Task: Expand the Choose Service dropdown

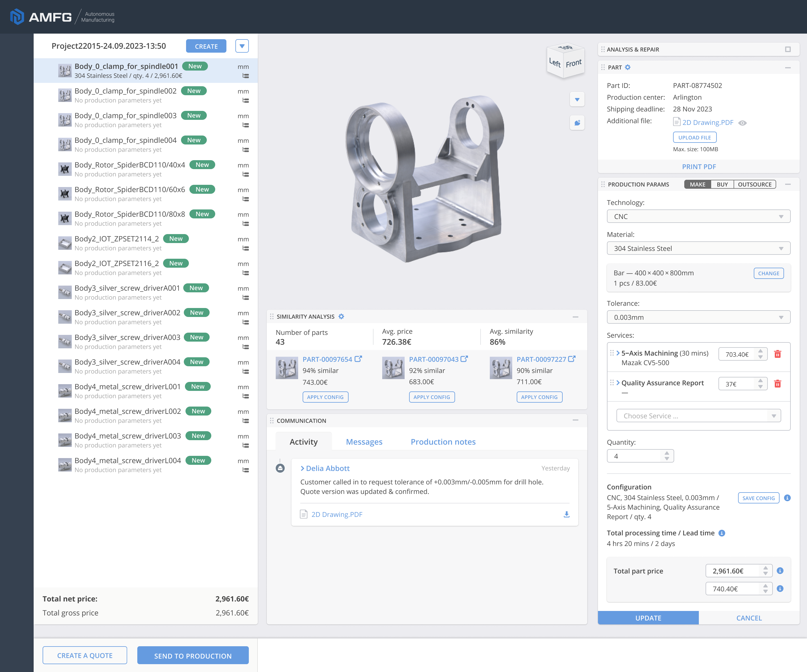Action: click(x=698, y=416)
